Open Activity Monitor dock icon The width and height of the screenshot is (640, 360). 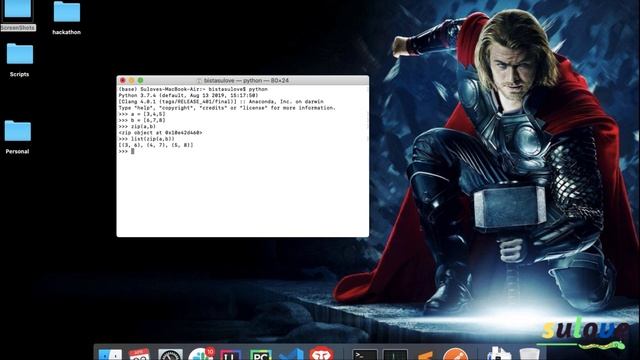click(x=395, y=354)
